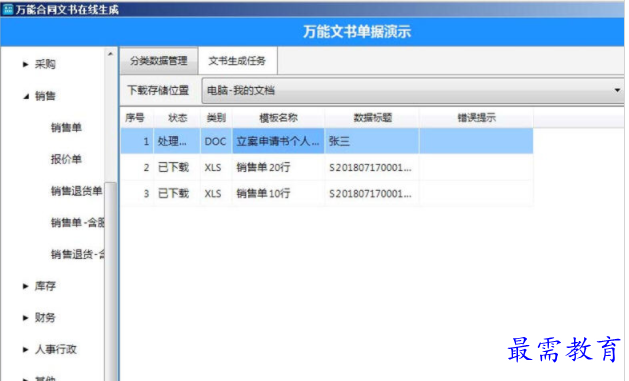This screenshot has width=629, height=381.
Task: Click XLS cell in 销售单10行 row
Action: [x=216, y=194]
